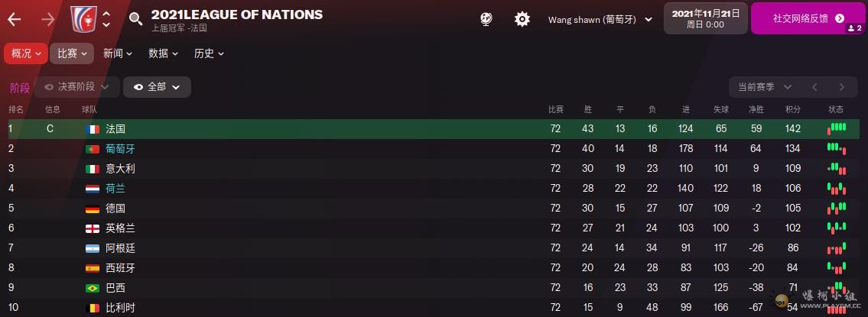Open the 葡萄牙 team link
Screen dimensions: 868x317
click(x=120, y=149)
